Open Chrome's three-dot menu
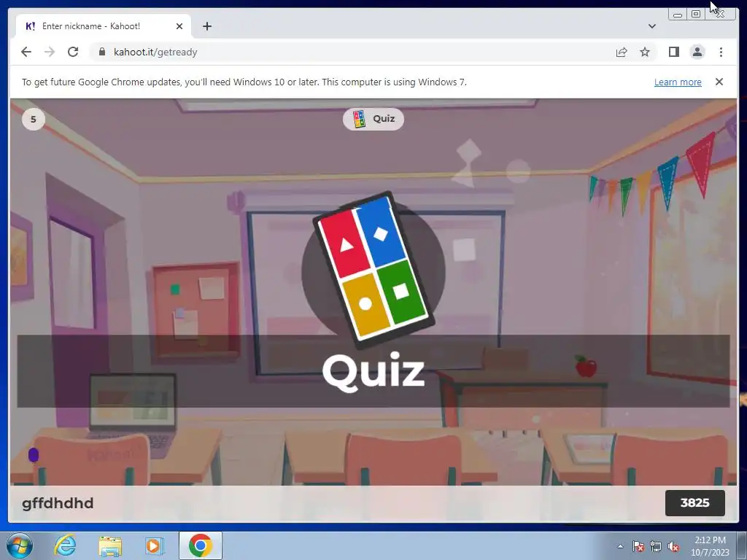The image size is (747, 560). 721,52
